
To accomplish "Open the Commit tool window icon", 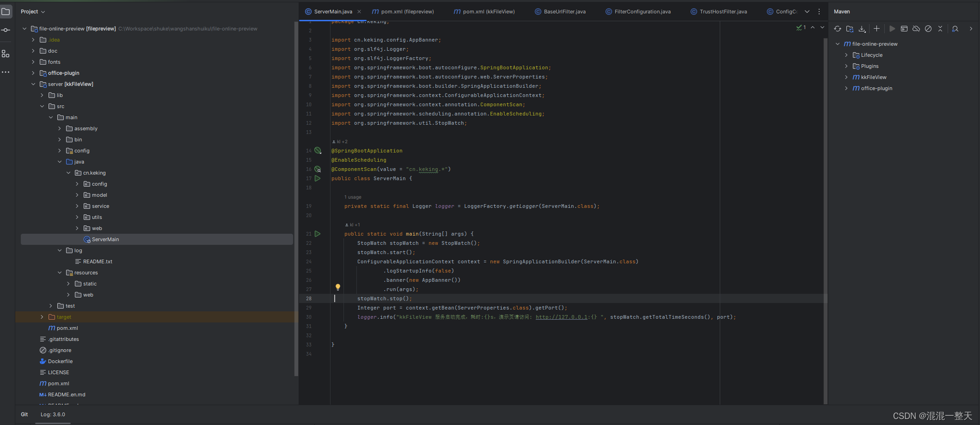I will coord(6,30).
